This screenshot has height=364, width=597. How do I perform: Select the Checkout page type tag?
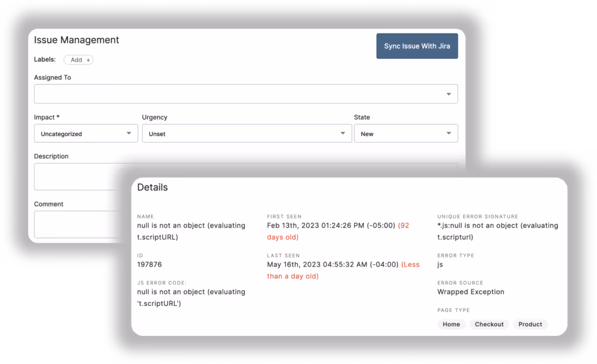[489, 324]
